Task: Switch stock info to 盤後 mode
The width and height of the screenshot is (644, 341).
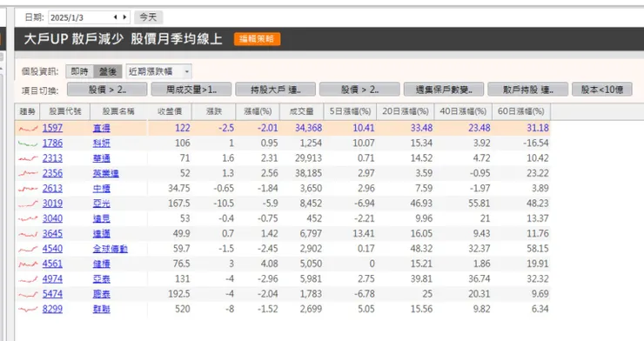Action: pyautogui.click(x=108, y=71)
